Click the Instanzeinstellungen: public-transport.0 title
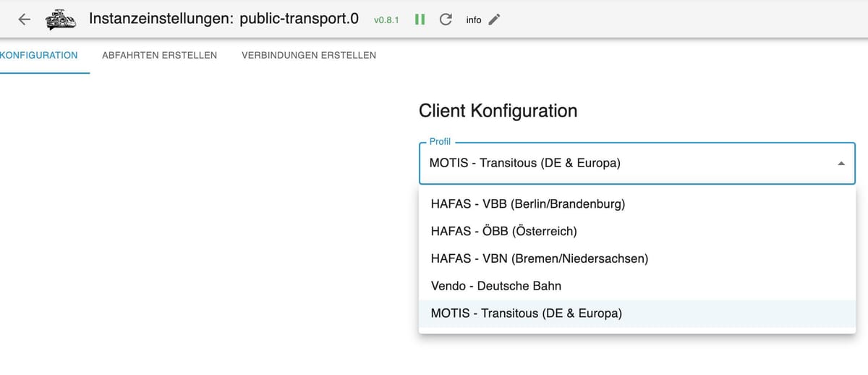 coord(224,20)
